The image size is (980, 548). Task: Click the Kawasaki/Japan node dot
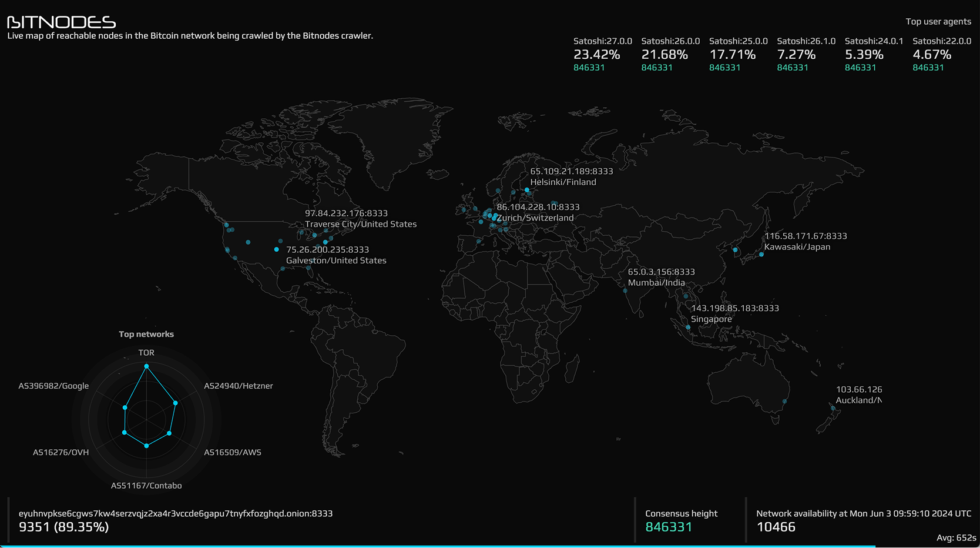coord(761,255)
